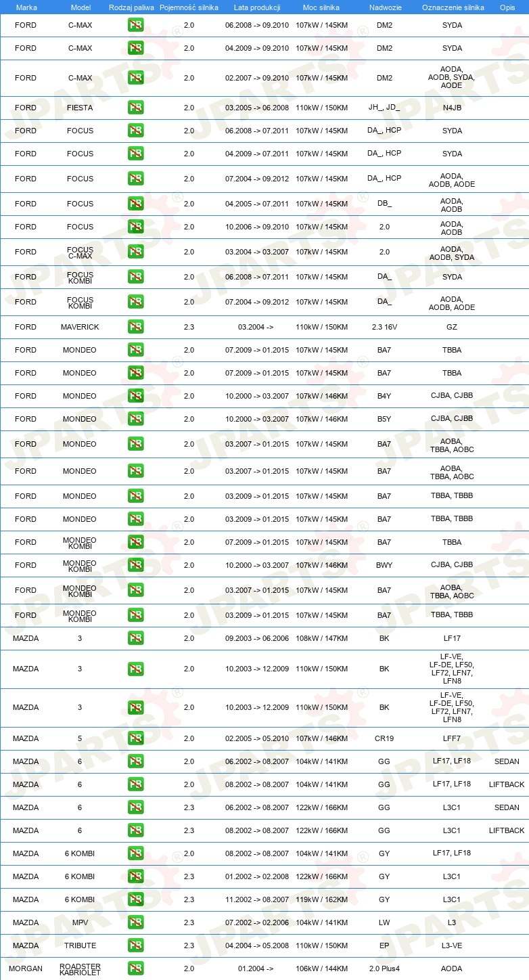Click the EP body code cell
Viewport: 529px width, 980px height.
click(x=384, y=945)
